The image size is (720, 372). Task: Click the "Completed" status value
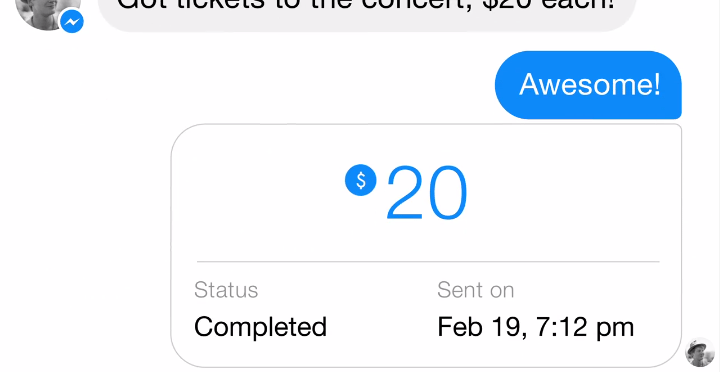(260, 327)
